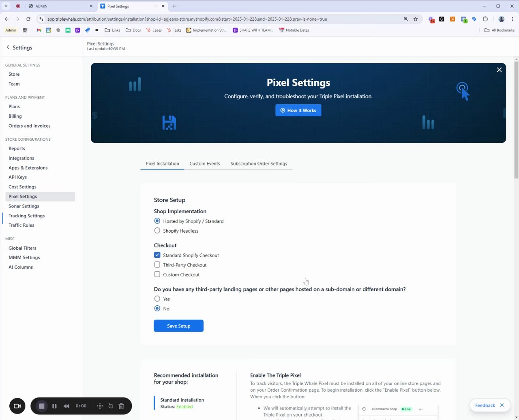519x420 pixels.
Task: Open Billing in the sidebar
Action: tap(15, 116)
